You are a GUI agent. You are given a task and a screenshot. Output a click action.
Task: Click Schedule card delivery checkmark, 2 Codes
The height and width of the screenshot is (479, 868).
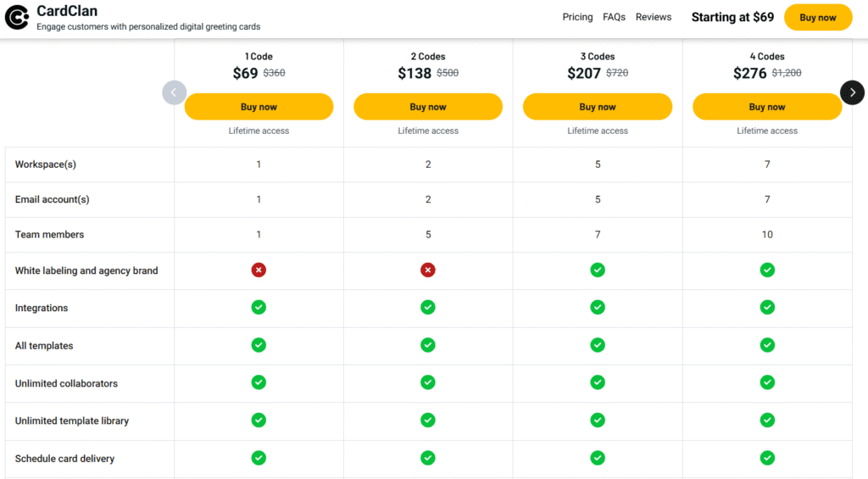click(428, 458)
